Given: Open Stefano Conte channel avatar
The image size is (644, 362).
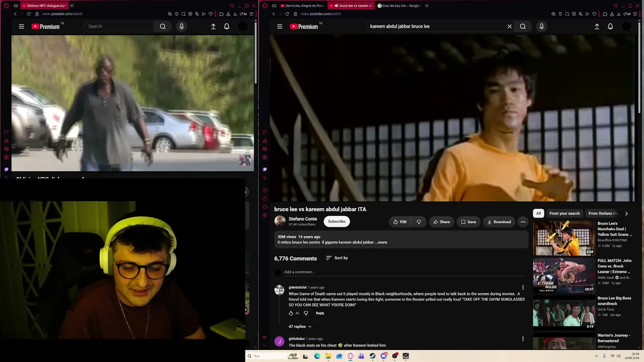Looking at the screenshot, I should tap(280, 221).
